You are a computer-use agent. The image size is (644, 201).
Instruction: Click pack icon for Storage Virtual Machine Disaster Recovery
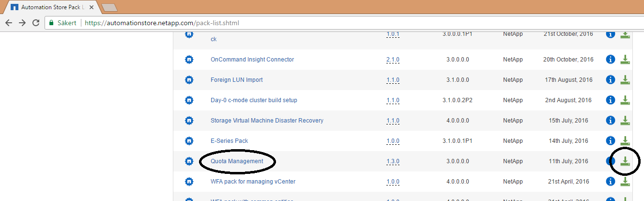pyautogui.click(x=189, y=121)
